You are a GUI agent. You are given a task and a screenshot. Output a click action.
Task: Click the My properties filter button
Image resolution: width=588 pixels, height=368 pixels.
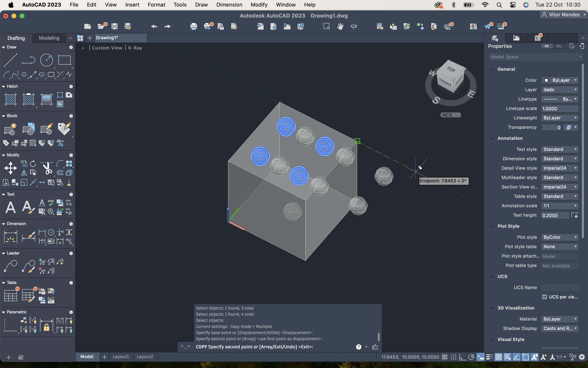pyautogui.click(x=559, y=46)
